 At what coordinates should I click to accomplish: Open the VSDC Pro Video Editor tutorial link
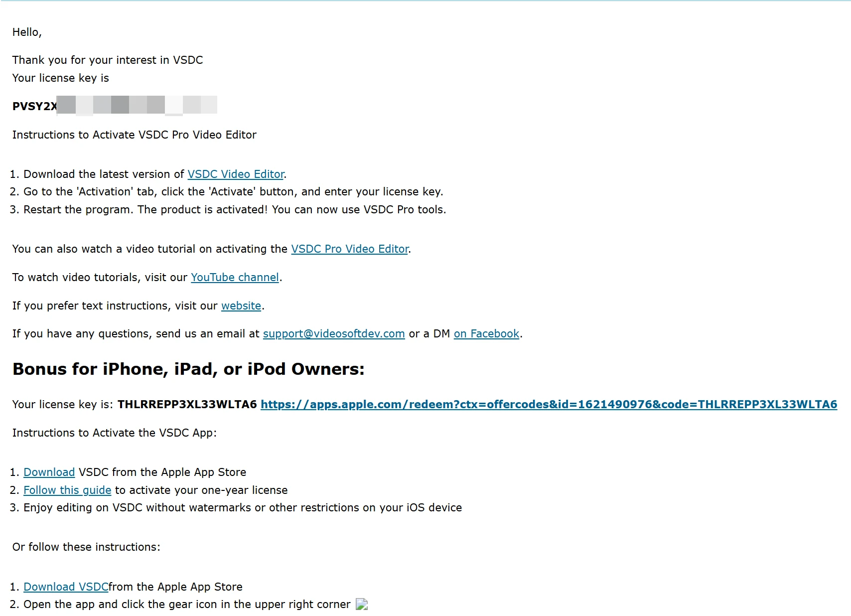(x=350, y=249)
